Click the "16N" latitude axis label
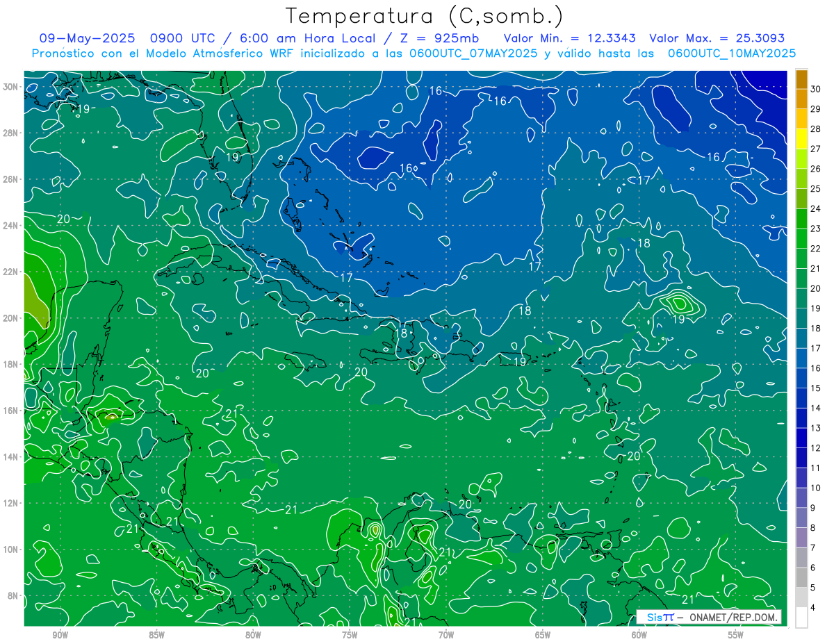 click(12, 411)
